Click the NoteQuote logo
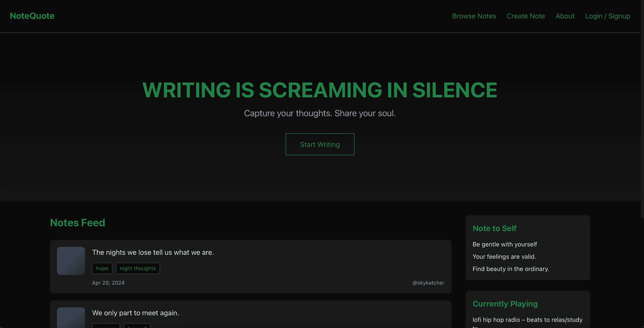The height and width of the screenshot is (328, 644). [x=32, y=16]
